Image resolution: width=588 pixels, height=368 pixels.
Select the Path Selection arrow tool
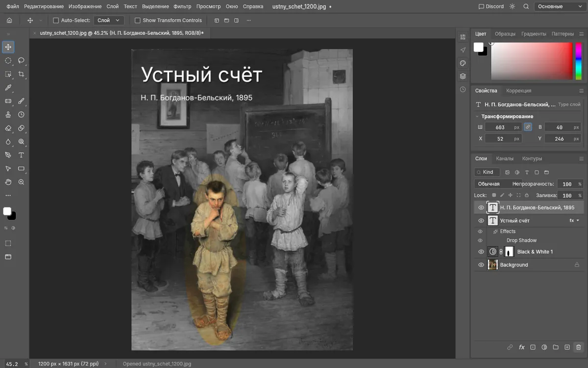click(8, 168)
